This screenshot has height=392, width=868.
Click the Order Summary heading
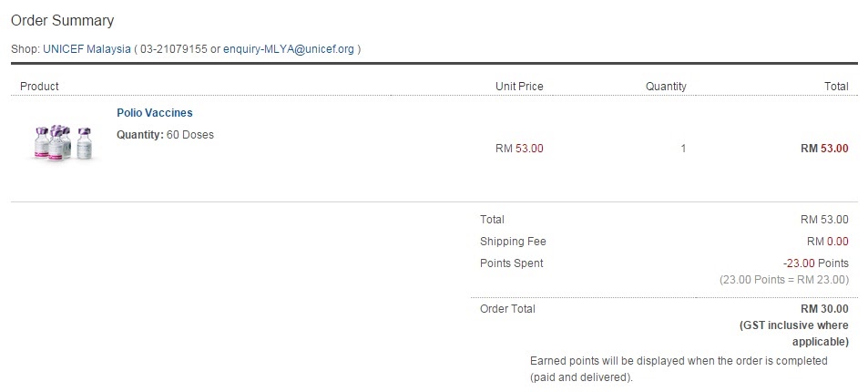tap(62, 20)
